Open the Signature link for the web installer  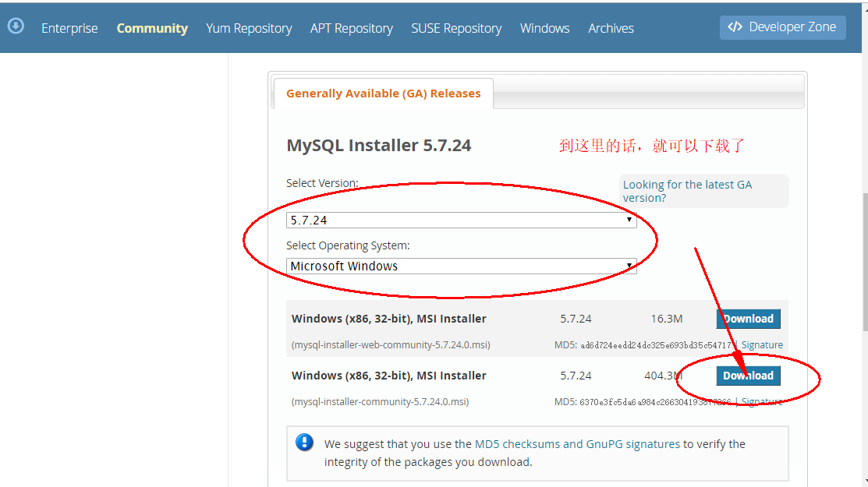point(762,344)
